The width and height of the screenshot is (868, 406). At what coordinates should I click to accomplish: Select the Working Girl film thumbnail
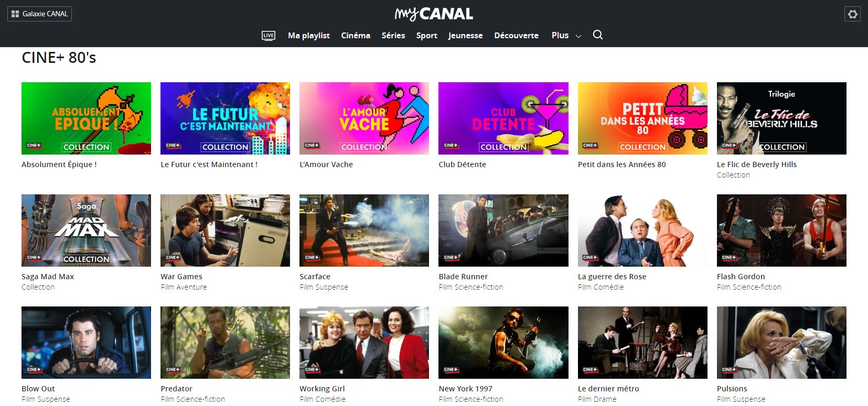(364, 343)
